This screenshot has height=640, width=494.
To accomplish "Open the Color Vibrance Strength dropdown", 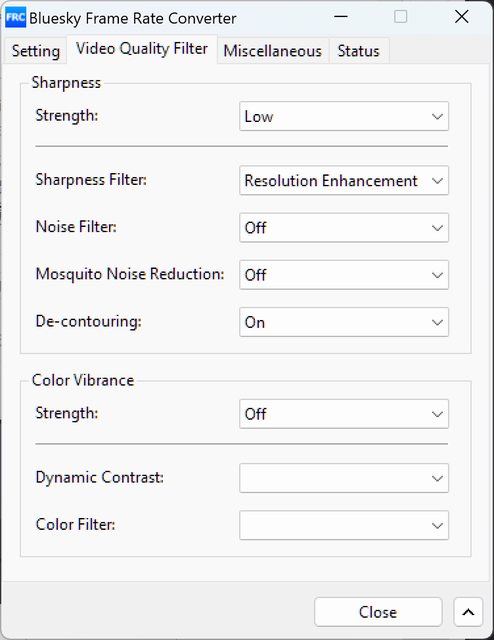I will coord(344,414).
